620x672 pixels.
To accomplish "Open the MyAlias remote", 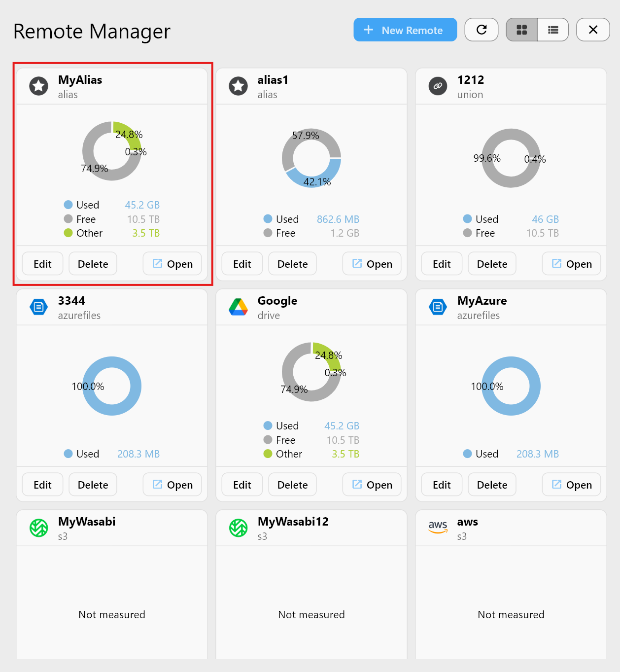I will point(172,264).
